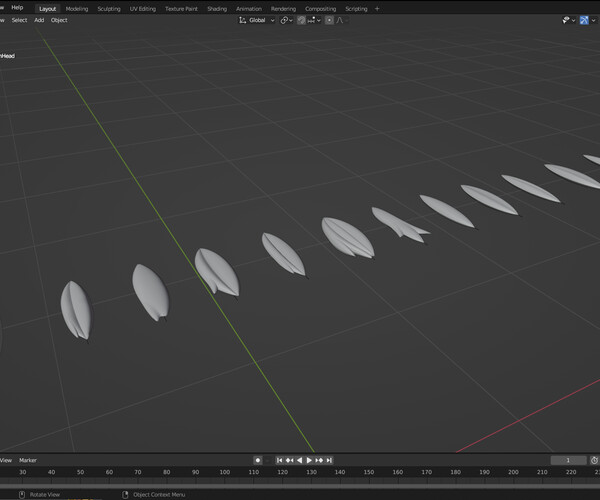The height and width of the screenshot is (500, 600).
Task: Toggle viewport gizmos display
Action: (x=584, y=20)
